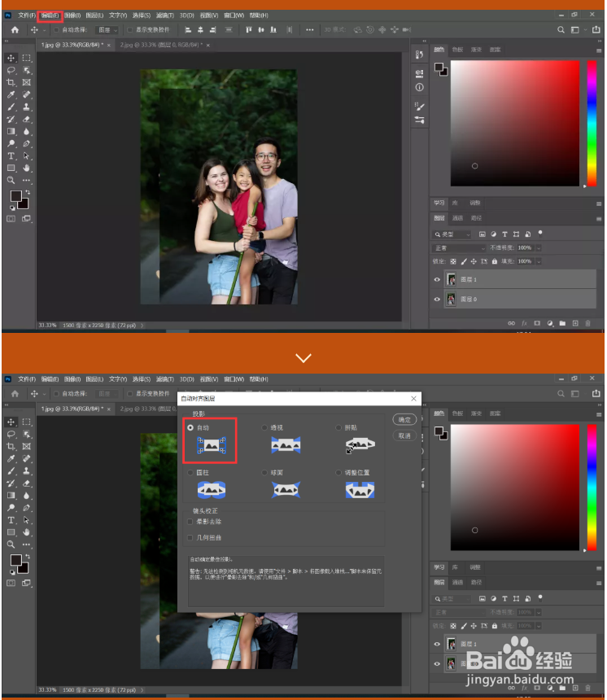Open the 正常 blend mode dropdown in dialog-free window
Viewport: 607px width, 700px height.
click(x=460, y=247)
